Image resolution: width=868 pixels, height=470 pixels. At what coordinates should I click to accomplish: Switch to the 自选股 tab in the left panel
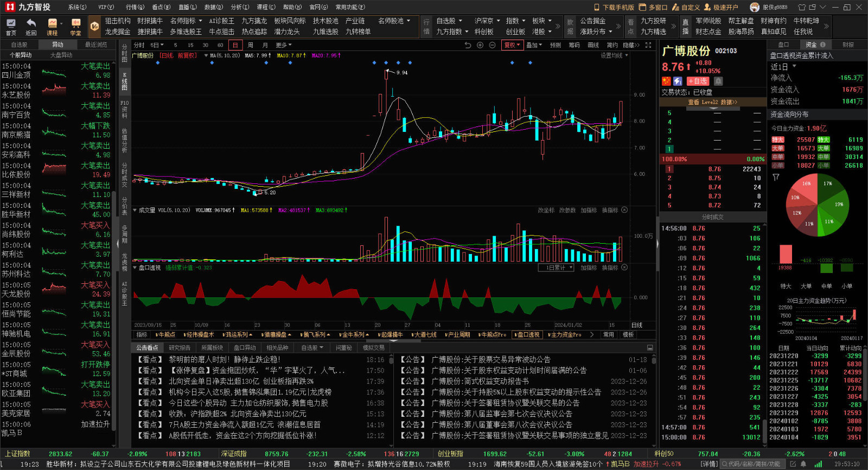pos(19,45)
